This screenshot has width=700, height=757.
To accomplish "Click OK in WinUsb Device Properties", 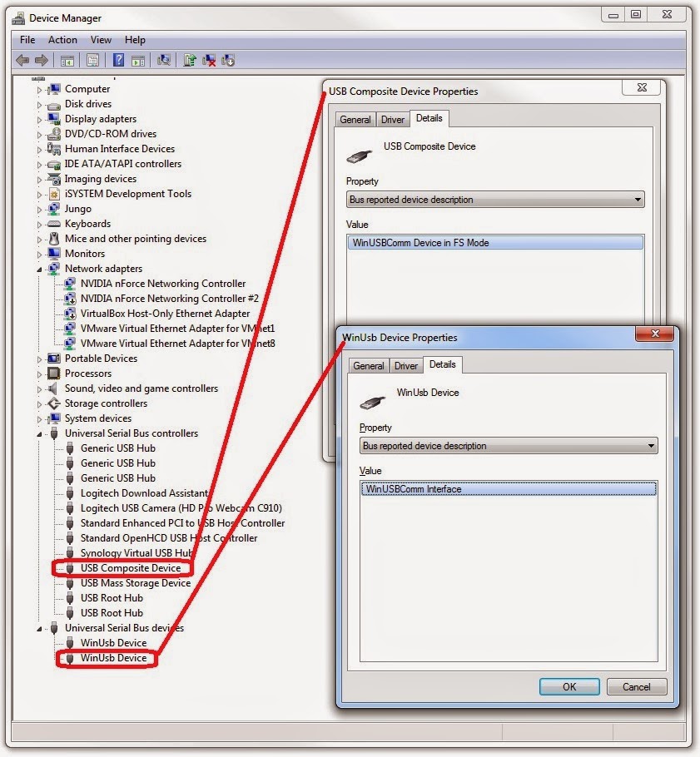I will (569, 686).
